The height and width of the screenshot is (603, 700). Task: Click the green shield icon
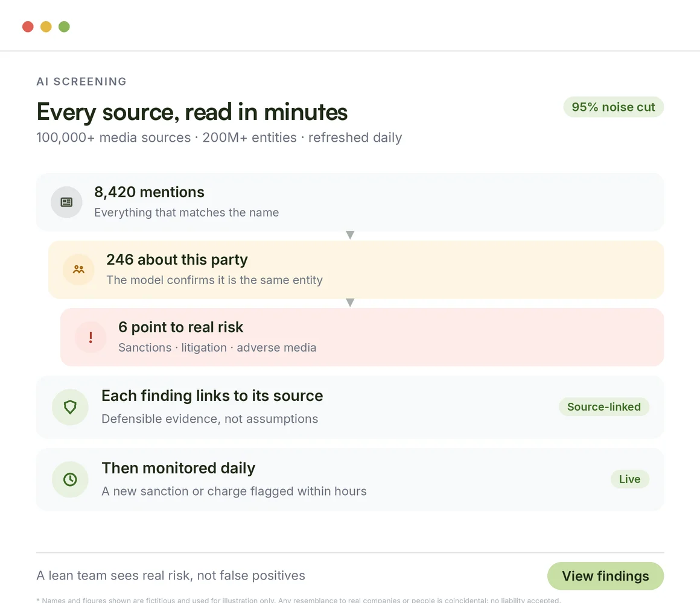pos(70,407)
